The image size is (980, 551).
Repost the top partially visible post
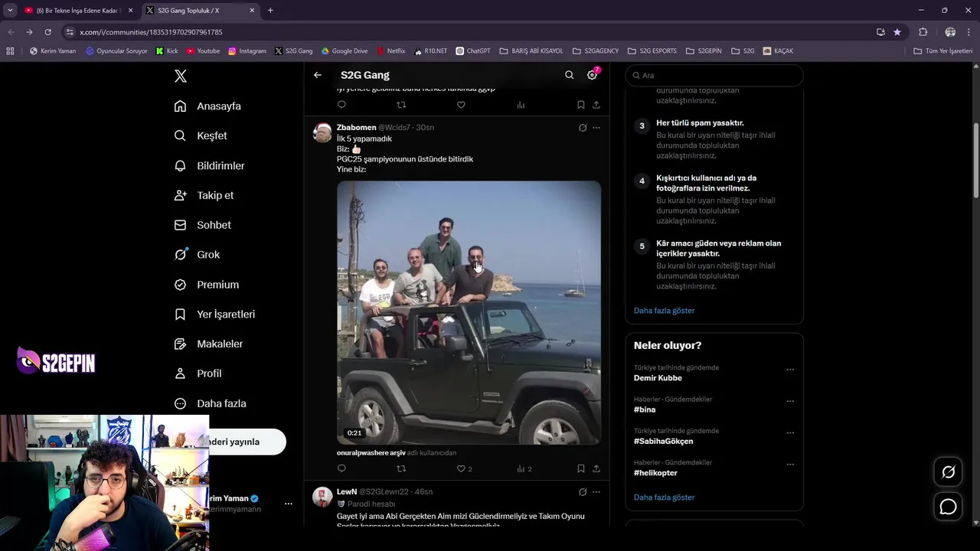click(401, 105)
